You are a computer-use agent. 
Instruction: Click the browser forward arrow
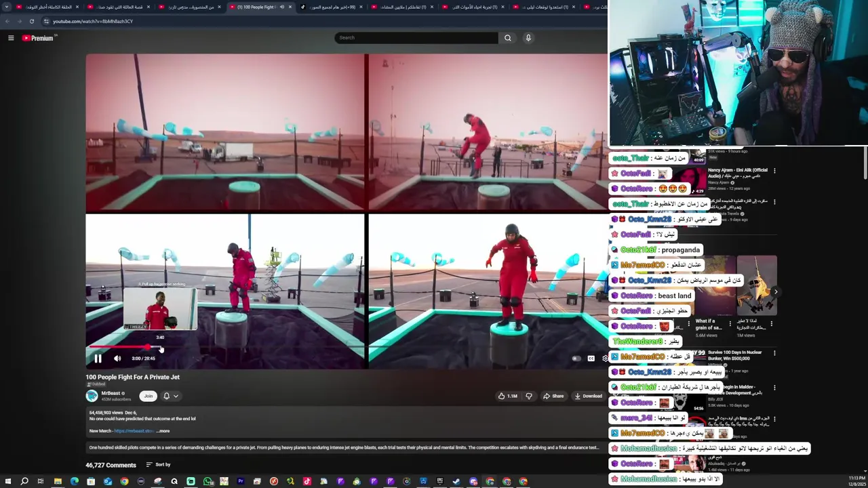click(19, 21)
